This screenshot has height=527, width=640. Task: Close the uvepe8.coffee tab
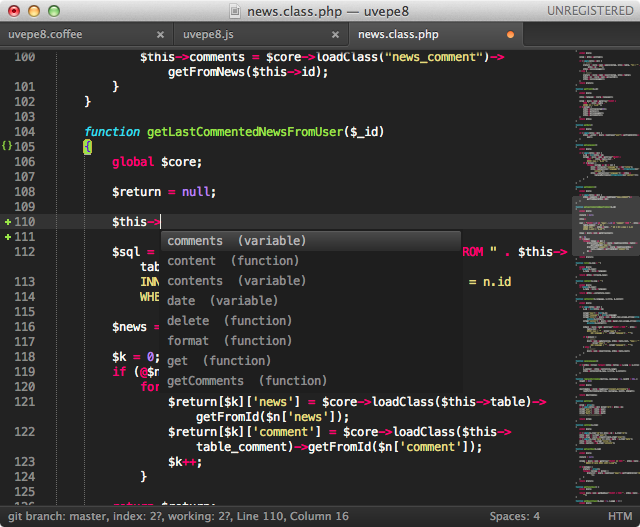tap(160, 35)
